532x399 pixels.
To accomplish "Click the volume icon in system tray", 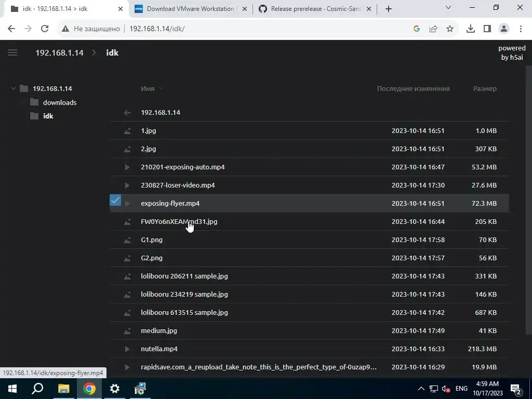I will coord(446,389).
